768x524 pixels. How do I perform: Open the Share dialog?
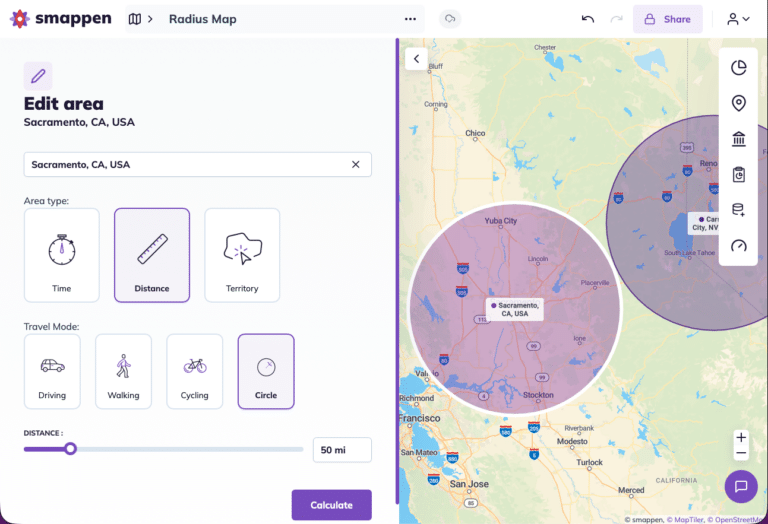coord(668,19)
